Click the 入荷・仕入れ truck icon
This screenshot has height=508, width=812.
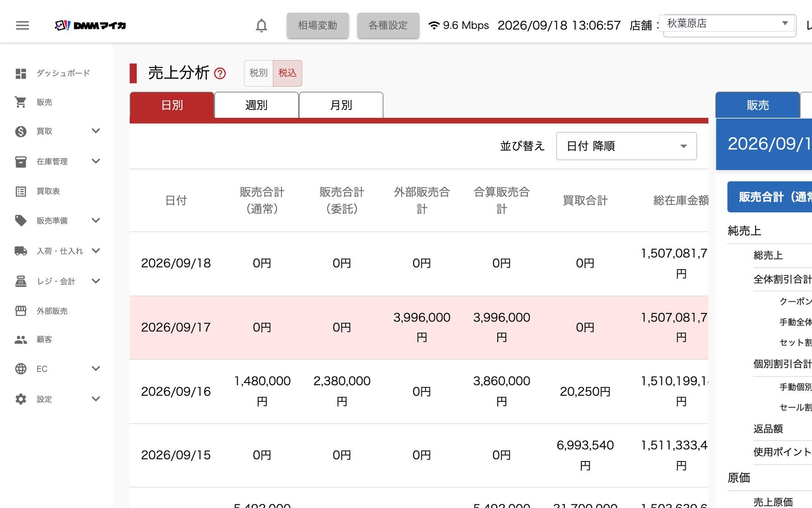coord(21,251)
